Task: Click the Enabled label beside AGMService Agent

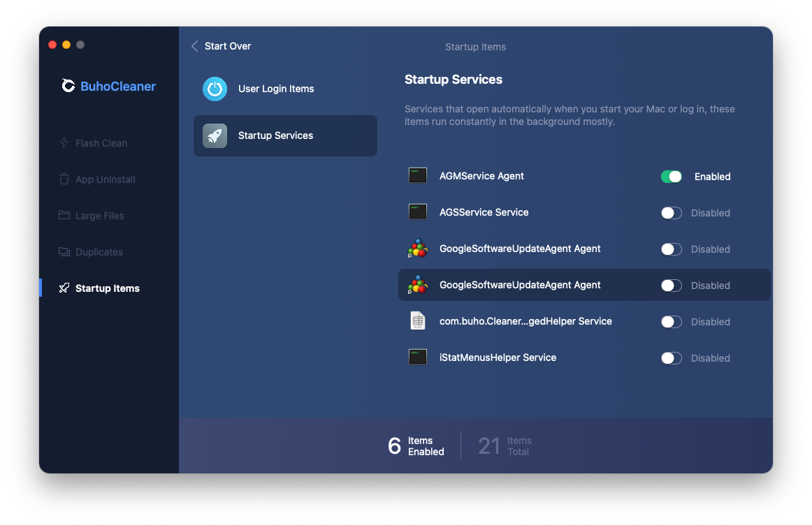Action: 712,177
